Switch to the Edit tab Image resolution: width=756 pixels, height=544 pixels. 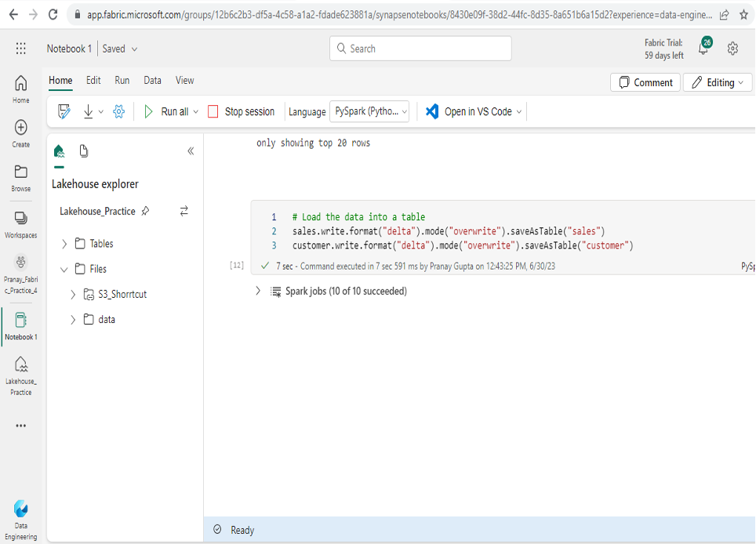93,81
